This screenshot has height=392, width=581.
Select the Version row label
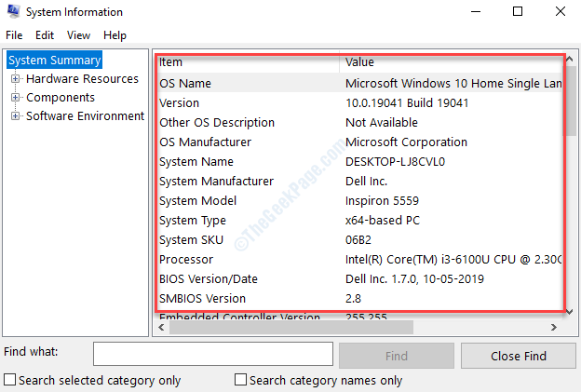tap(179, 103)
